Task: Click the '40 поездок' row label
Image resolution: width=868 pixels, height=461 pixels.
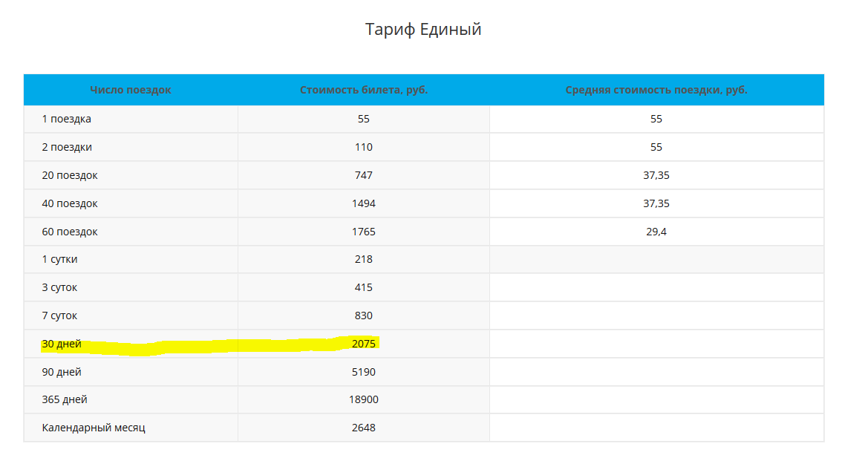Action: click(70, 203)
